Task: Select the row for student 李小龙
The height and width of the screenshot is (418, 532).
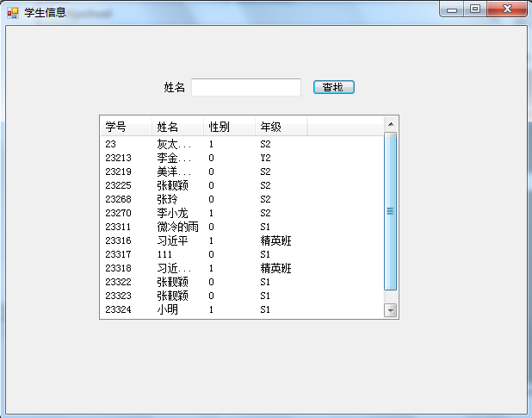Action: 172,213
